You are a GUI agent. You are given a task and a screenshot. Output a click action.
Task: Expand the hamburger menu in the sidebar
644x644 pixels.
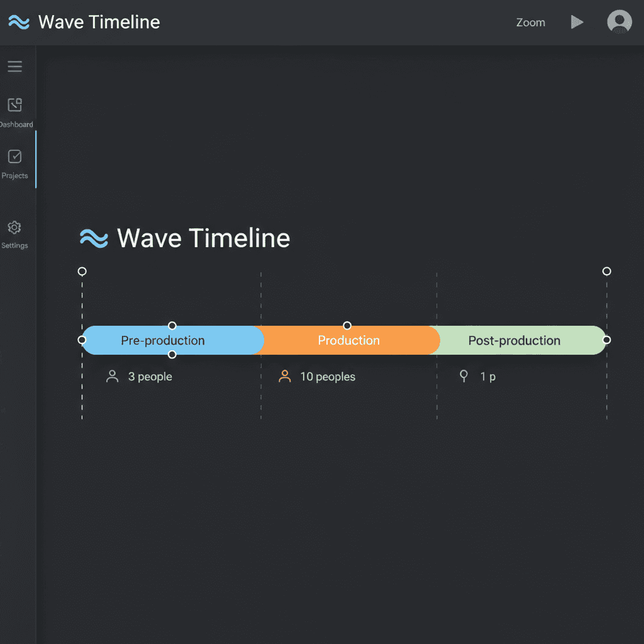coord(14,66)
